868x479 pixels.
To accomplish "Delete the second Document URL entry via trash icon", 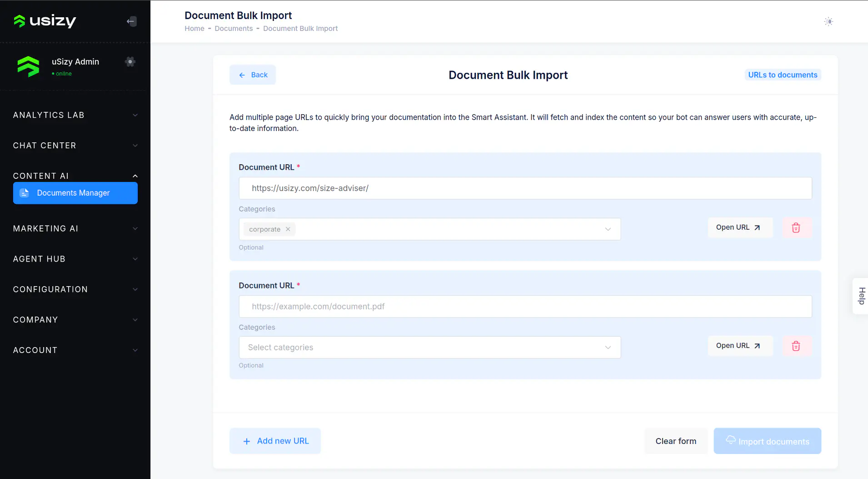I will coord(796,346).
